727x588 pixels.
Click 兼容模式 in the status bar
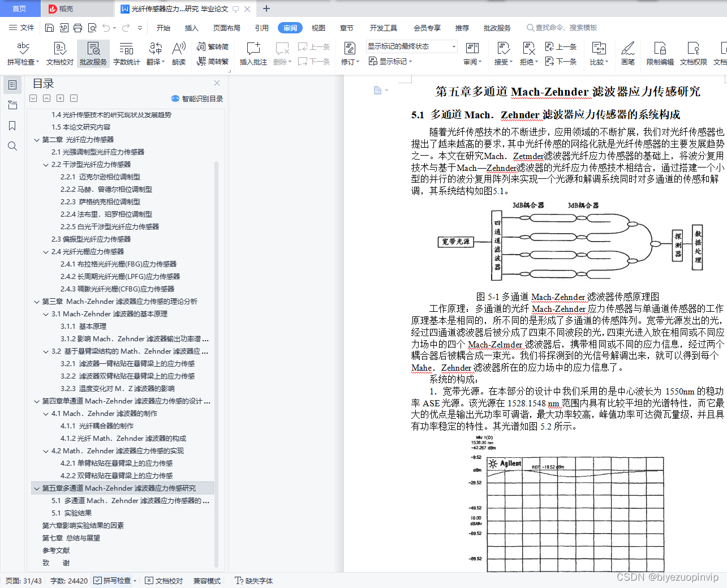point(207,581)
